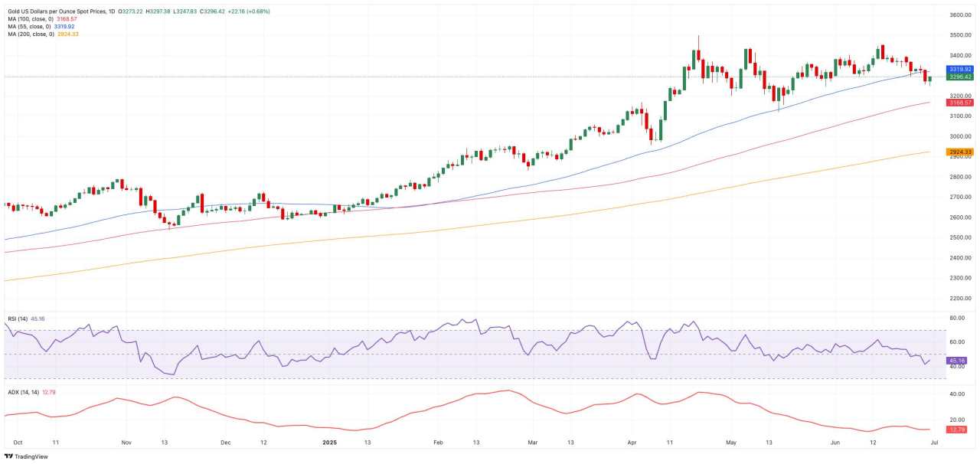Image resolution: width=980 pixels, height=464 pixels.
Task: Click the Feb label on the time axis
Action: click(439, 443)
